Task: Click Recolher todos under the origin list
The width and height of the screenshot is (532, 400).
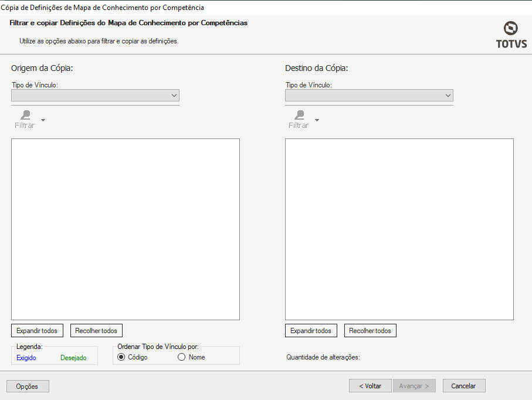Action: (x=96, y=331)
